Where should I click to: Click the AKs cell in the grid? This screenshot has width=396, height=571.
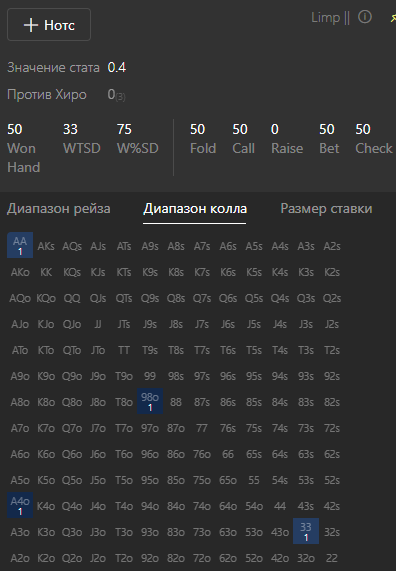[46, 246]
